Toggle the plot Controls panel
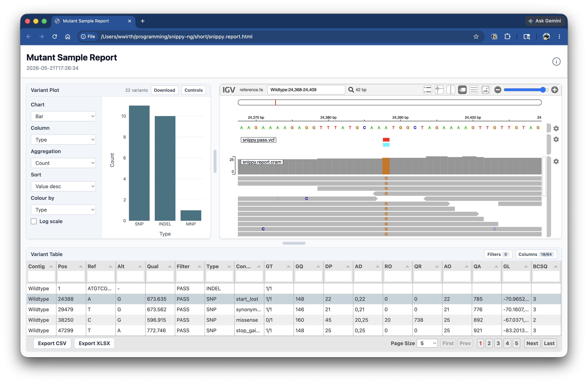Screen dimensions: 588x384 click(194, 90)
